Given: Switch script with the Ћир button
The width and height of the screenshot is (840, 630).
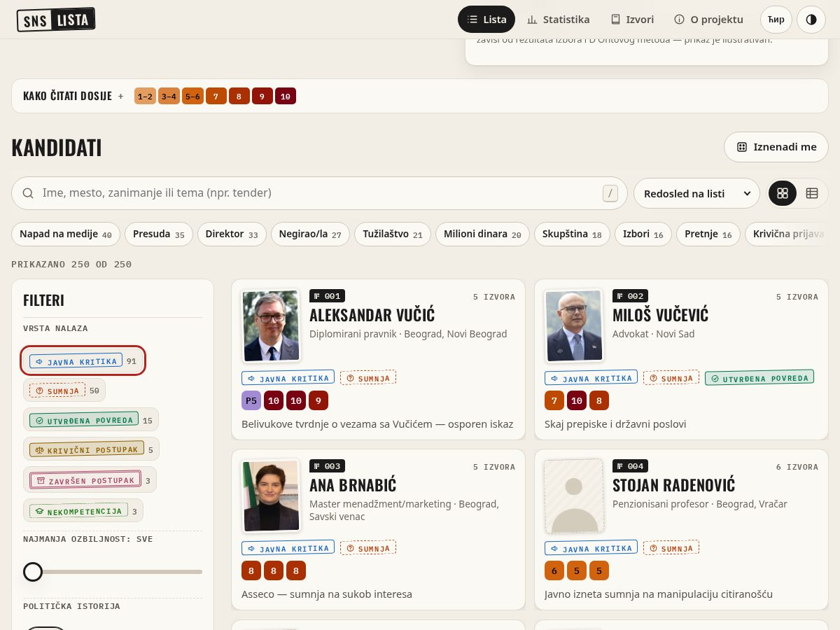Looking at the screenshot, I should point(776,20).
